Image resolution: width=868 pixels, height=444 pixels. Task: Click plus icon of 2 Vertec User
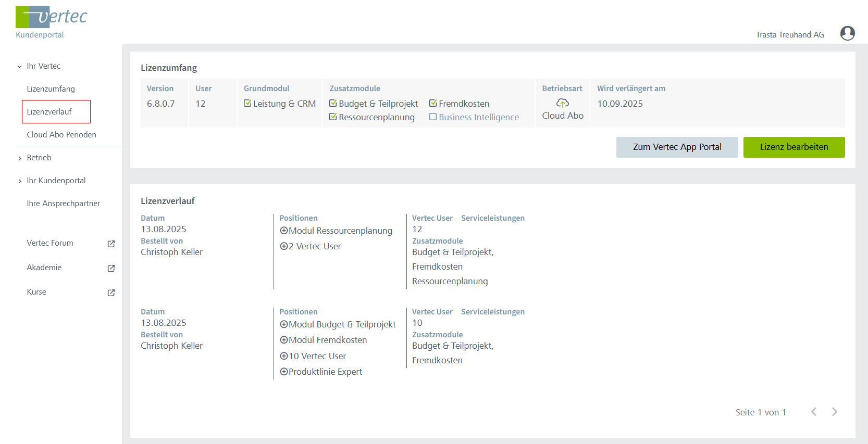click(284, 246)
